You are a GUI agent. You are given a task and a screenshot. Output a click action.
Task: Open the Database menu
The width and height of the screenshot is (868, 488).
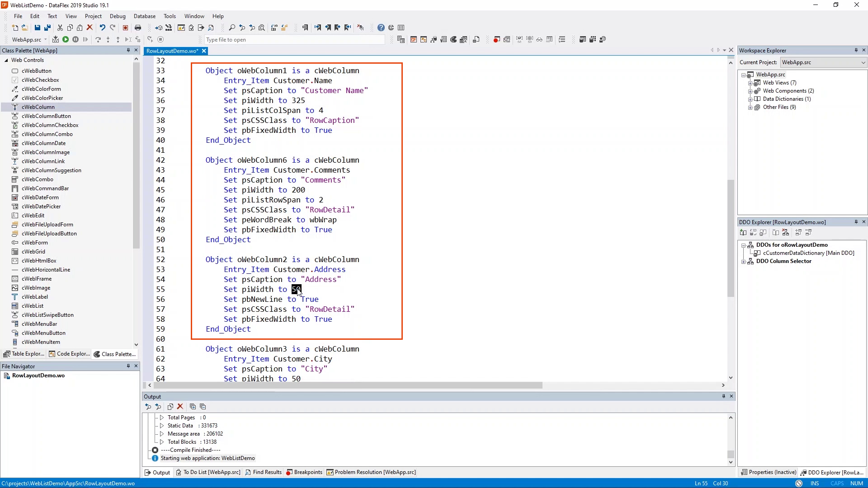pos(144,16)
